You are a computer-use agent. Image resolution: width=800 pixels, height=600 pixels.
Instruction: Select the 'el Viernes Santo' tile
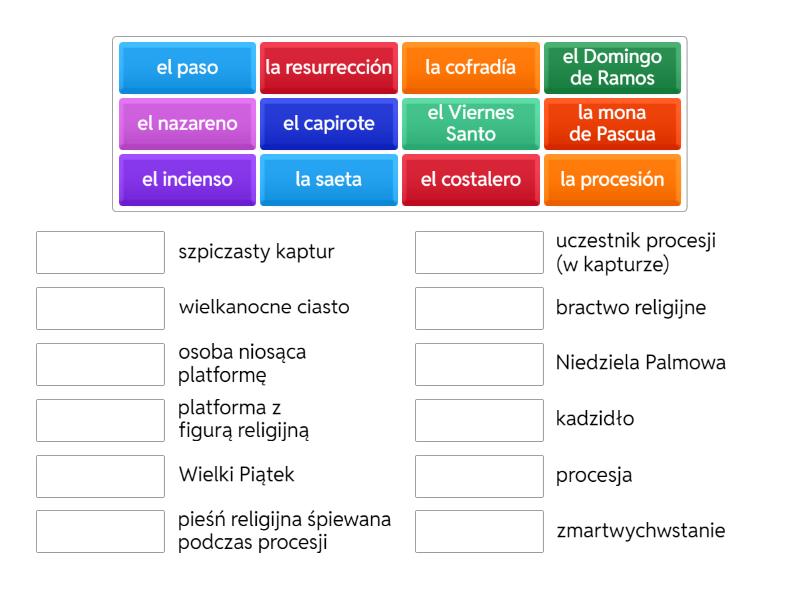click(x=470, y=124)
